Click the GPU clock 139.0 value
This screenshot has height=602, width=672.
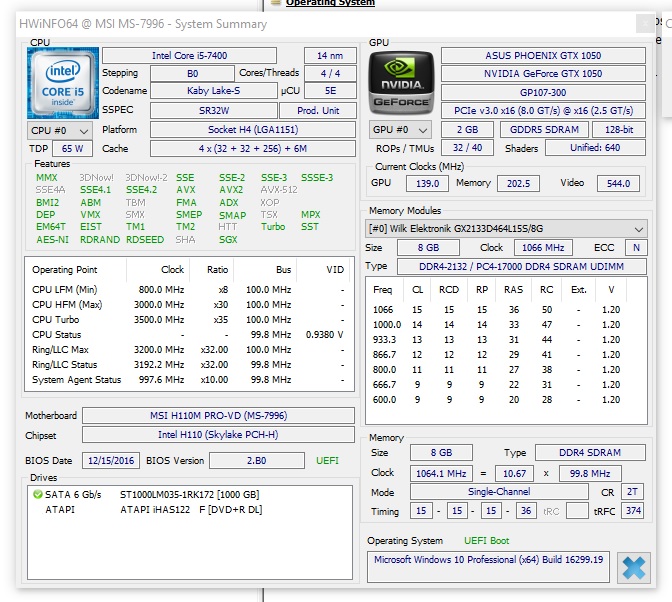tap(427, 183)
